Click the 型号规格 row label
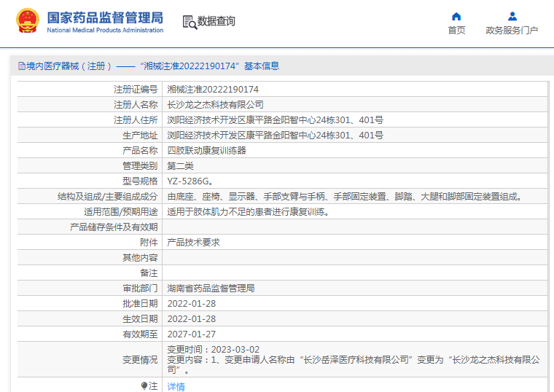 [140, 181]
